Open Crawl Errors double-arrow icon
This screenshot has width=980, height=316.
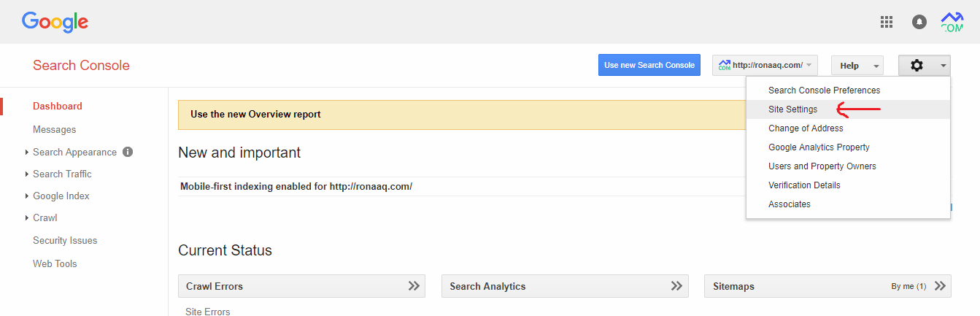point(414,286)
